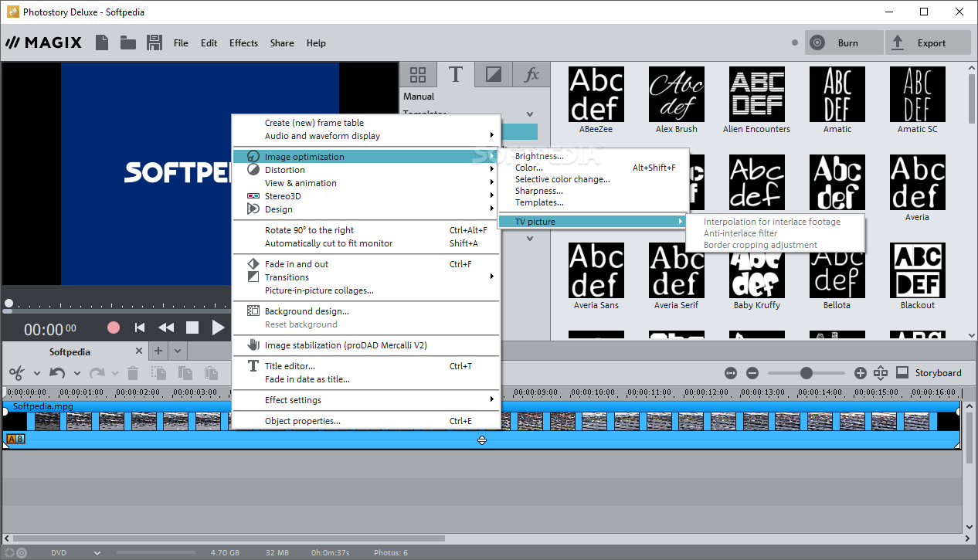
Task: Undo the last action
Action: [57, 373]
